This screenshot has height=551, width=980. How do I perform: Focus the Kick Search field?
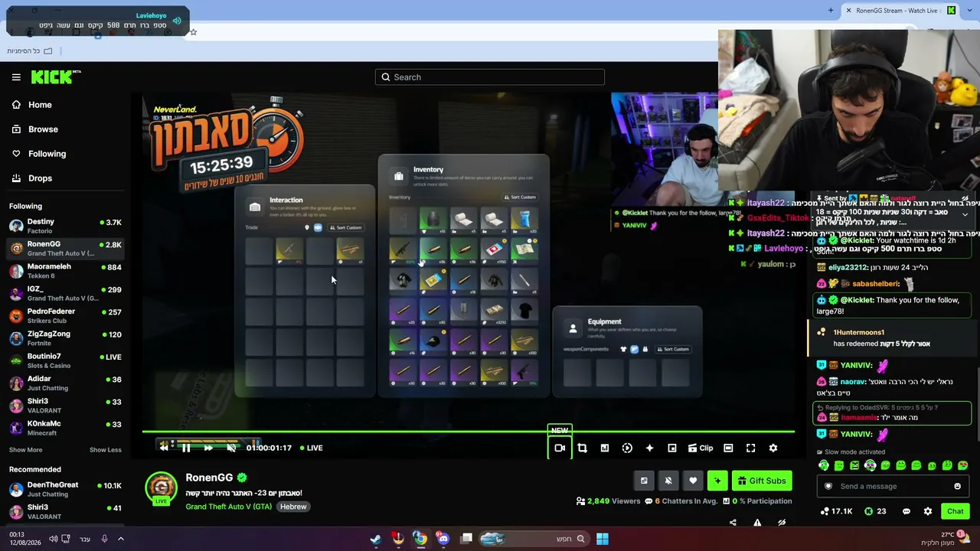[x=490, y=77]
